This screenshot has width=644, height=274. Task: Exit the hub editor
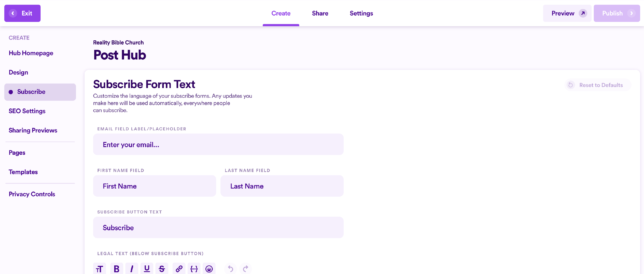click(22, 13)
